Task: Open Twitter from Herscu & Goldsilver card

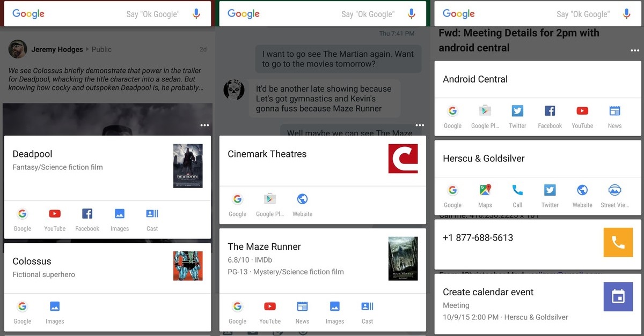Action: [550, 196]
